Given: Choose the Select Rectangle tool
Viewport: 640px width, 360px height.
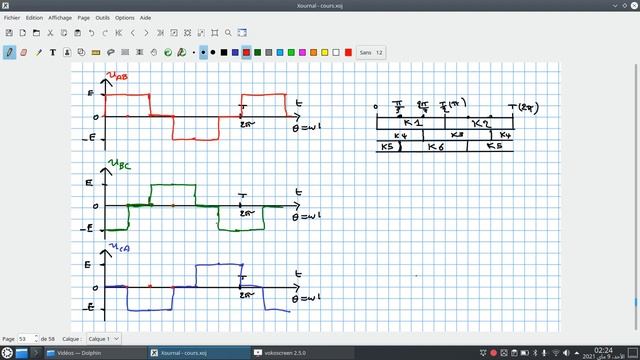Looking at the screenshot, I should click(x=125, y=52).
